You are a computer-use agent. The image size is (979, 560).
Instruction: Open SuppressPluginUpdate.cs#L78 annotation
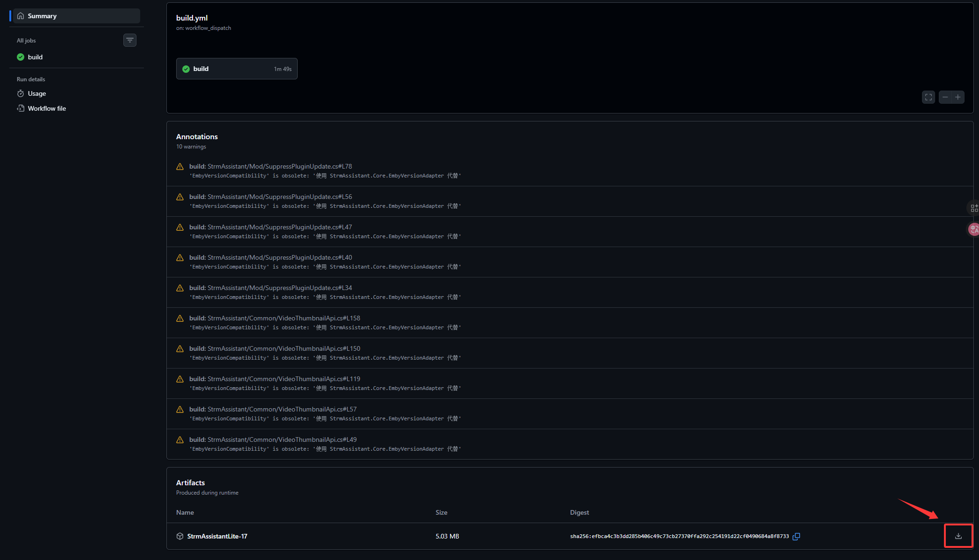279,166
